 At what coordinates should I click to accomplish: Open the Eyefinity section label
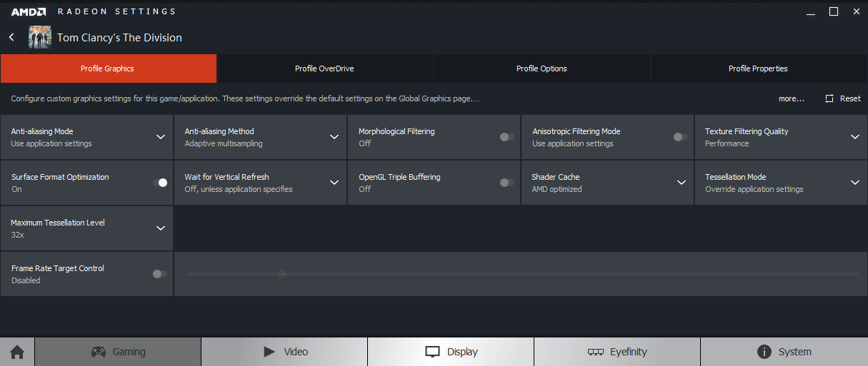(x=629, y=352)
